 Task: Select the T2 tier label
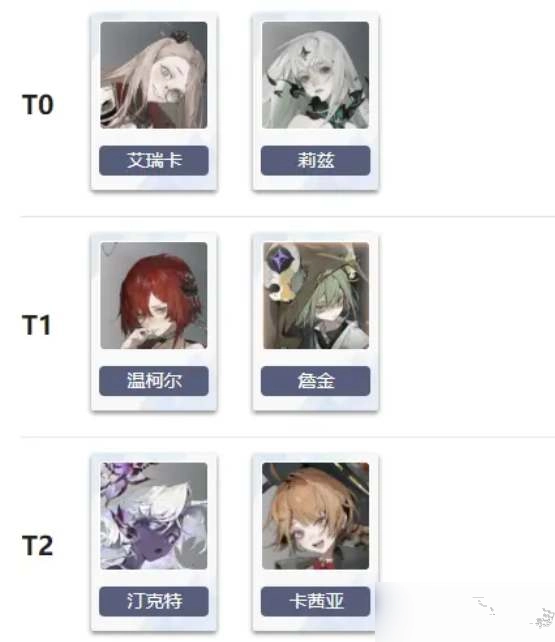click(x=38, y=546)
